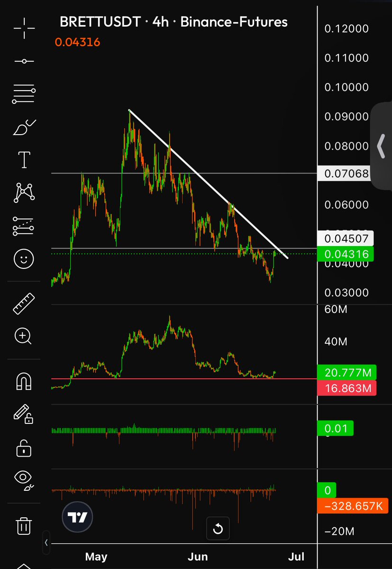The image size is (392, 569).
Task: Open the chart patterns tool
Action: (24, 193)
